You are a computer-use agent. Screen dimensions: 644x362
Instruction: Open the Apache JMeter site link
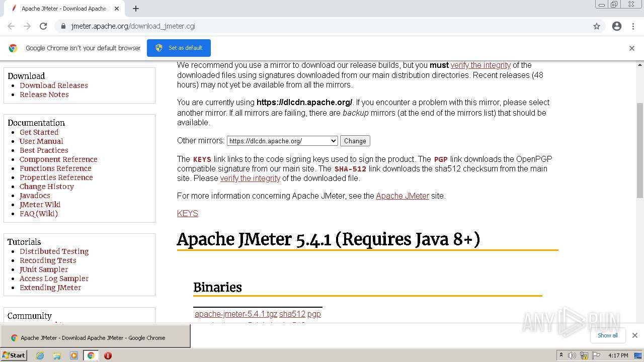point(403,196)
